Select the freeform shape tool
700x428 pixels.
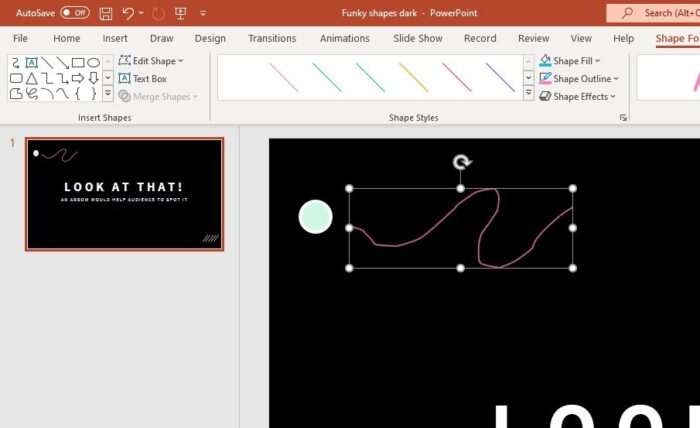(x=16, y=94)
